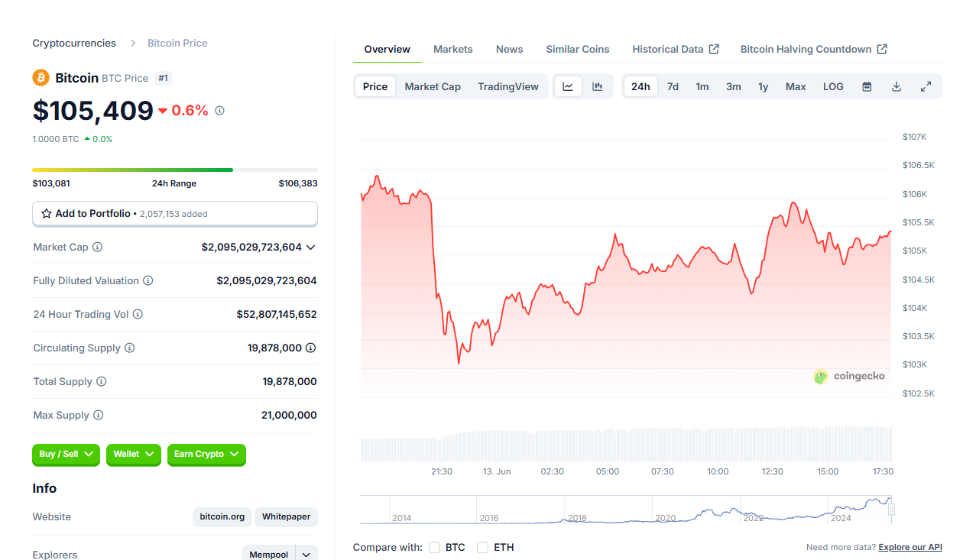Open the Wallet dropdown
The height and width of the screenshot is (560, 976).
[x=134, y=455]
